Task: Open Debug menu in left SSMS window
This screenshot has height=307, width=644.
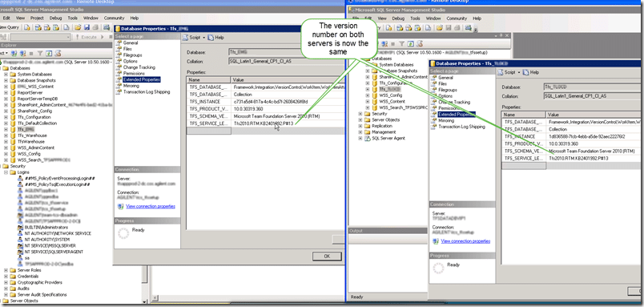Action: 55,18
